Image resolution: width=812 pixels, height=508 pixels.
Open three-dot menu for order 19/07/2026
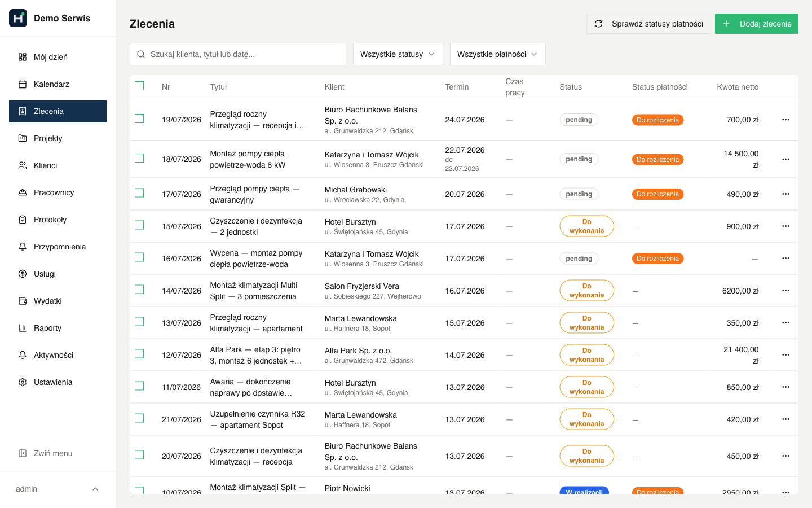tap(785, 120)
